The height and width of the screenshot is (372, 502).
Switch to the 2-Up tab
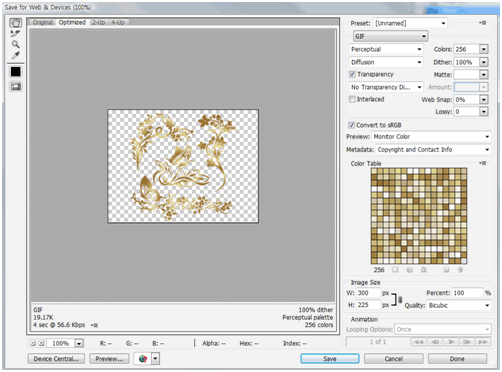click(x=98, y=22)
